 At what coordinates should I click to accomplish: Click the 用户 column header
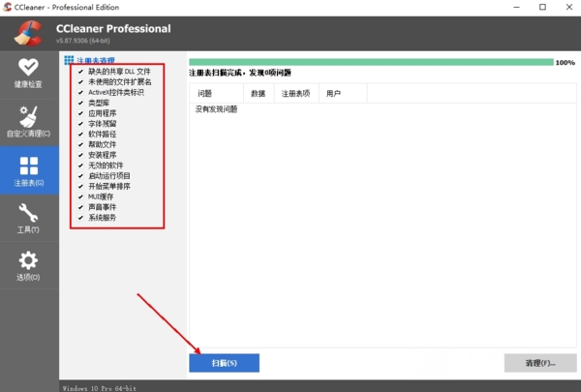click(x=343, y=93)
